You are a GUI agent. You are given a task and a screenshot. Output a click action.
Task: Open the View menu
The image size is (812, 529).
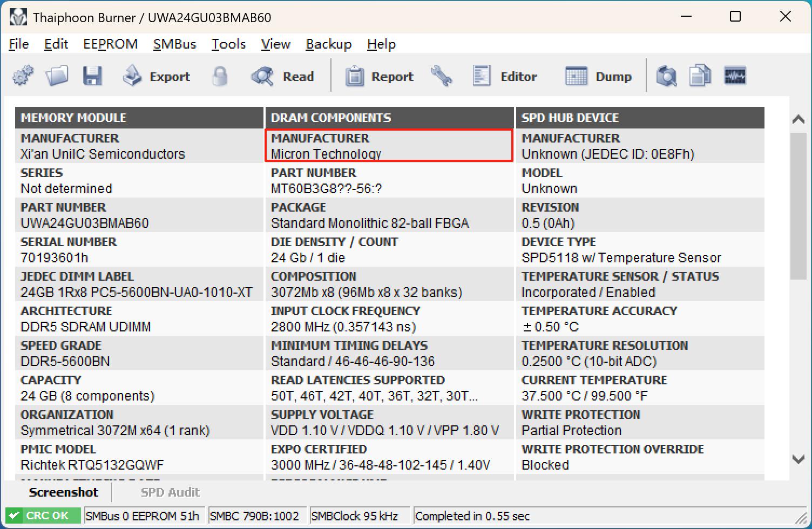click(x=276, y=44)
